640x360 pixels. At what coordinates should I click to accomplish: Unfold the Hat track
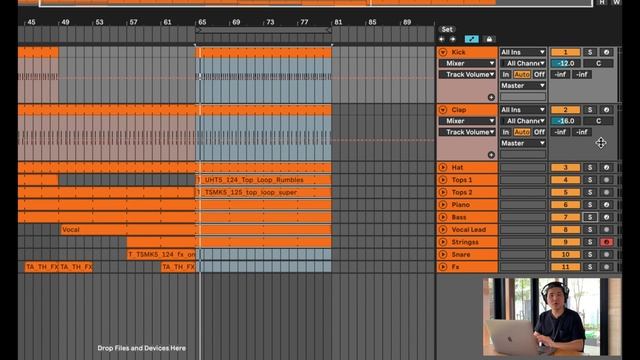pyautogui.click(x=443, y=167)
